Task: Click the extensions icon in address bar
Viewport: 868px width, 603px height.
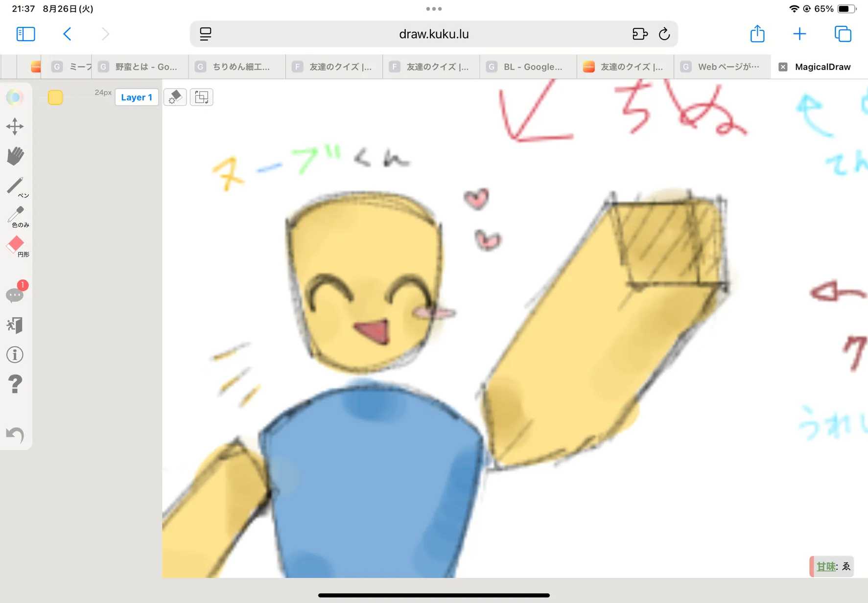Action: (x=640, y=34)
